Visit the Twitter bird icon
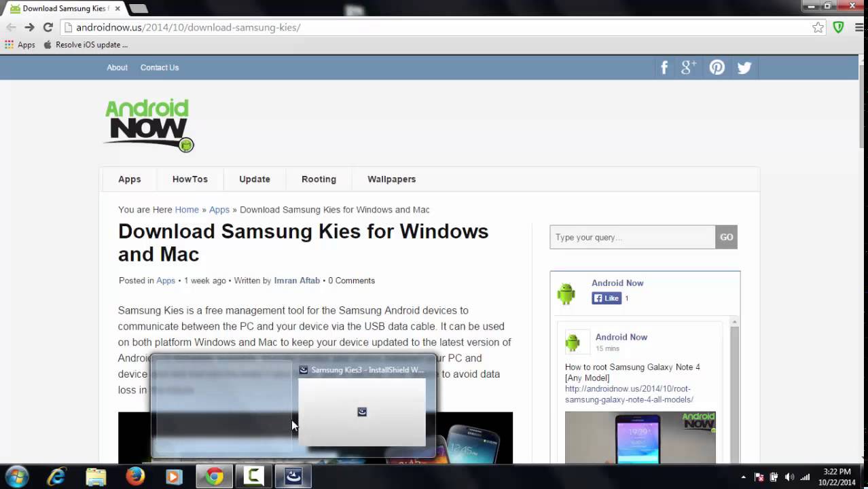This screenshot has width=868, height=489. 744,67
